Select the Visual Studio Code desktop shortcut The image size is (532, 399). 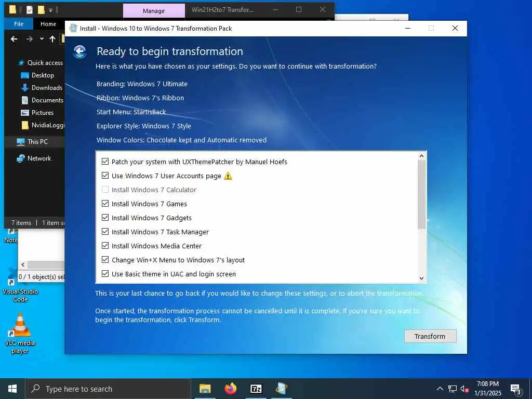click(20, 285)
